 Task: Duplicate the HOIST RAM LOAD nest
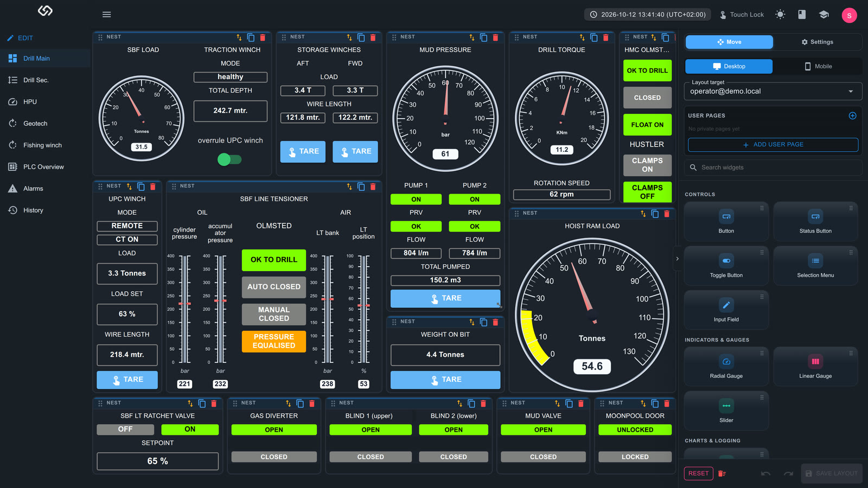[x=655, y=214]
